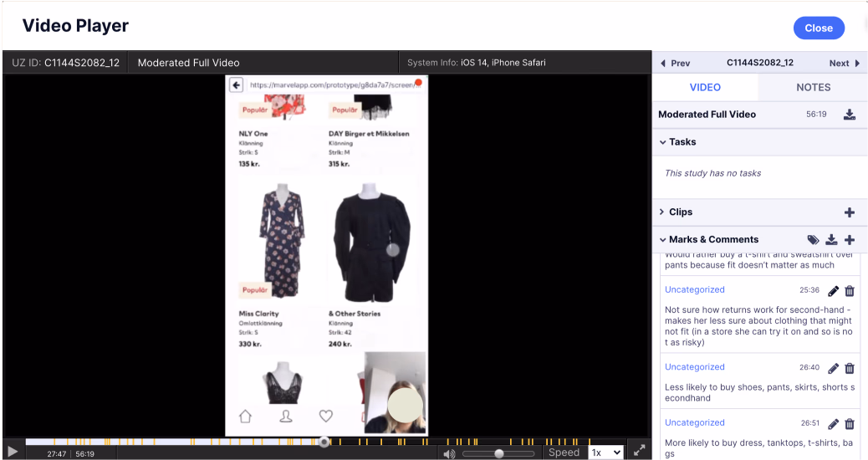Viewport: 868px width, 460px height.
Task: Delete the comment at 25:36
Action: click(850, 290)
